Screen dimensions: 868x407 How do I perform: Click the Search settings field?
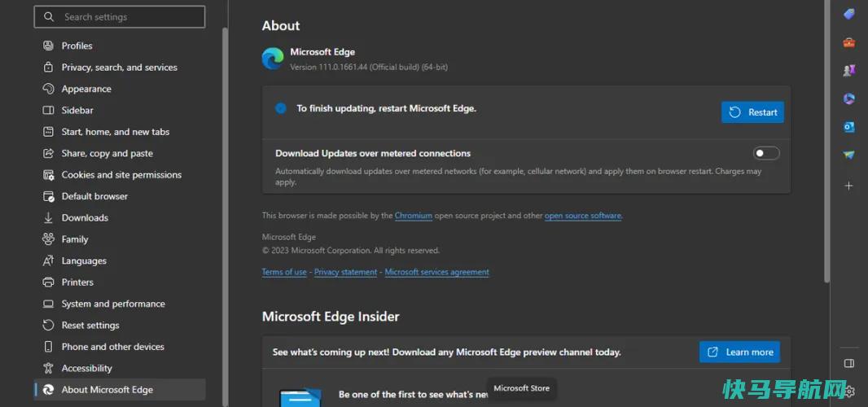click(x=120, y=17)
